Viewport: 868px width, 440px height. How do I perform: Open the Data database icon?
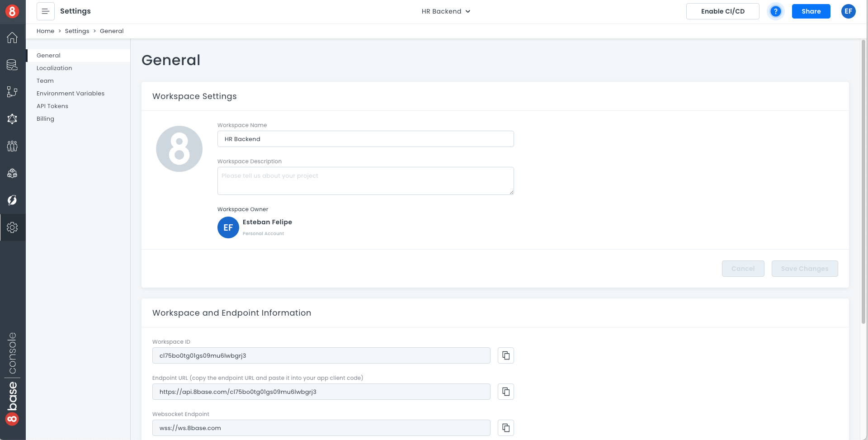click(12, 65)
